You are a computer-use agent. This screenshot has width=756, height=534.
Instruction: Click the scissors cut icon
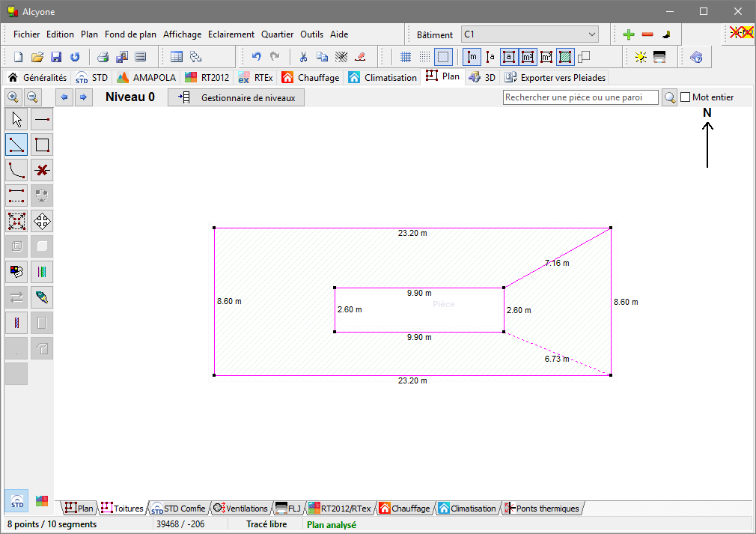pos(303,58)
